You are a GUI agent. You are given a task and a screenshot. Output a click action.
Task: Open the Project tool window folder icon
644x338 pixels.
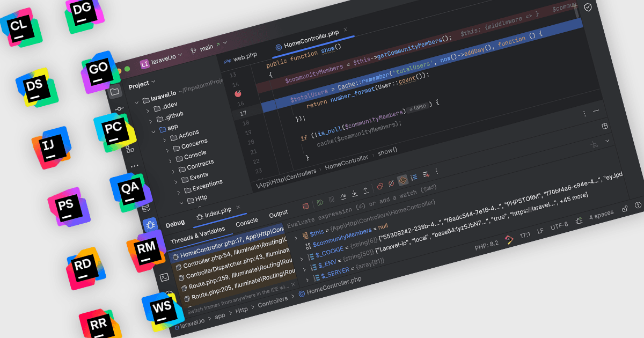(114, 91)
